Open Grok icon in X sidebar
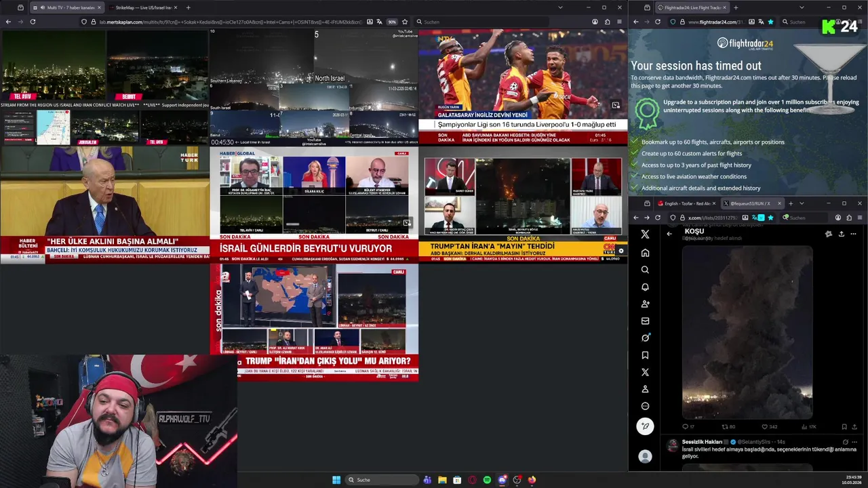The width and height of the screenshot is (868, 488). pyautogui.click(x=645, y=338)
